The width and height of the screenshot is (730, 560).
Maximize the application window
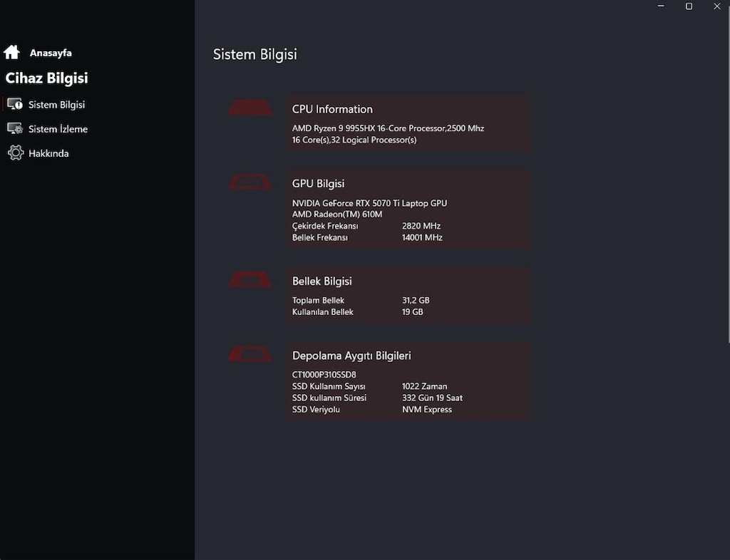[689, 6]
